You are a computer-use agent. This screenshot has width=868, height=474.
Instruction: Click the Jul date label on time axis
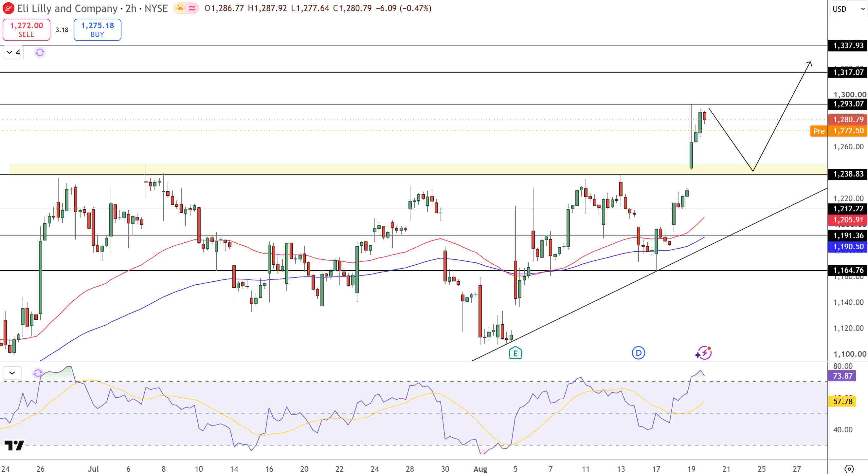(93, 469)
